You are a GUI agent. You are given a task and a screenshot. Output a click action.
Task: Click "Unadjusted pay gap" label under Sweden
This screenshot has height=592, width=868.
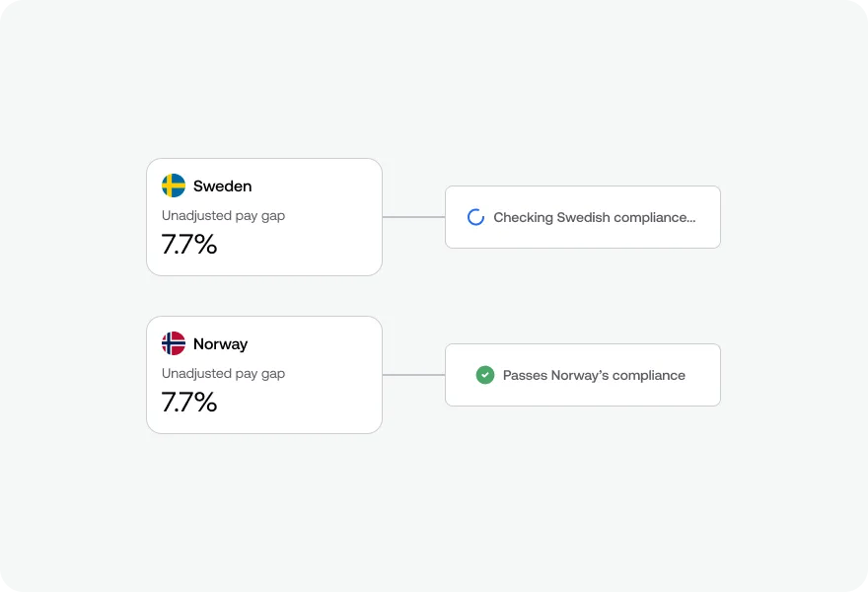[x=223, y=216]
